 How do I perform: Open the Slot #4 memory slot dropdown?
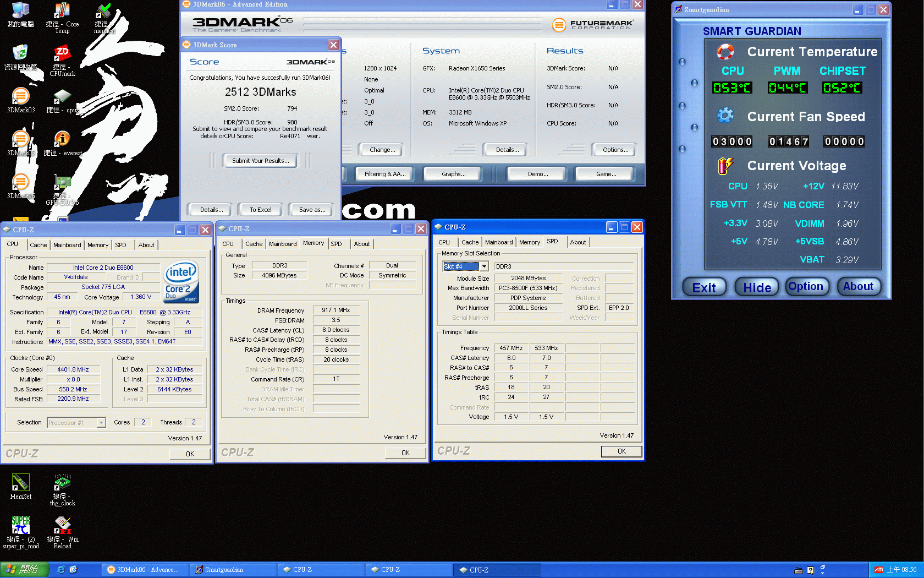point(483,266)
